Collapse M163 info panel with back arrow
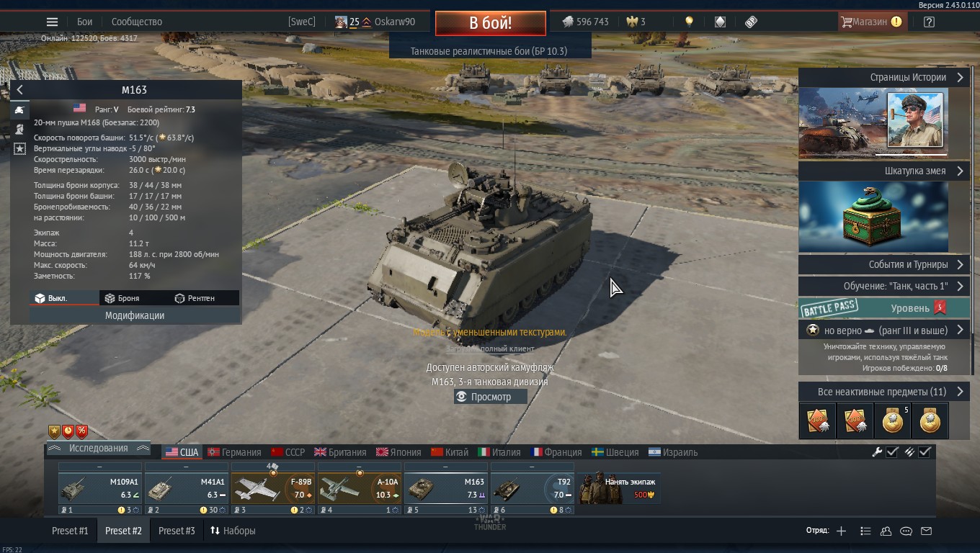The height and width of the screenshot is (553, 980). click(x=19, y=90)
